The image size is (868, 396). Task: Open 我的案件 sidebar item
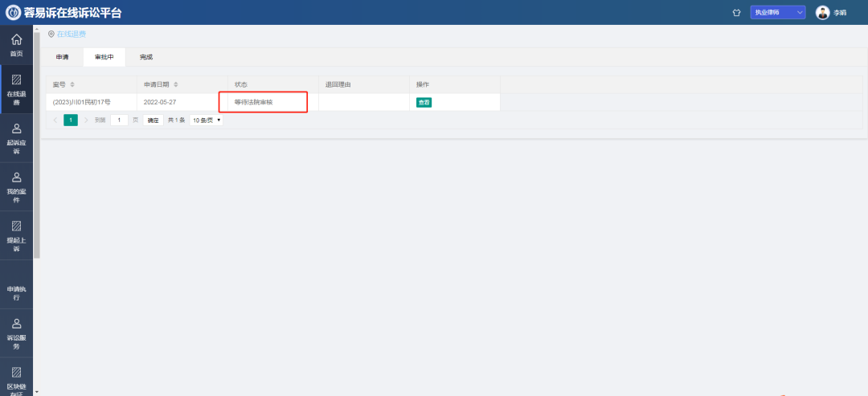tap(17, 187)
